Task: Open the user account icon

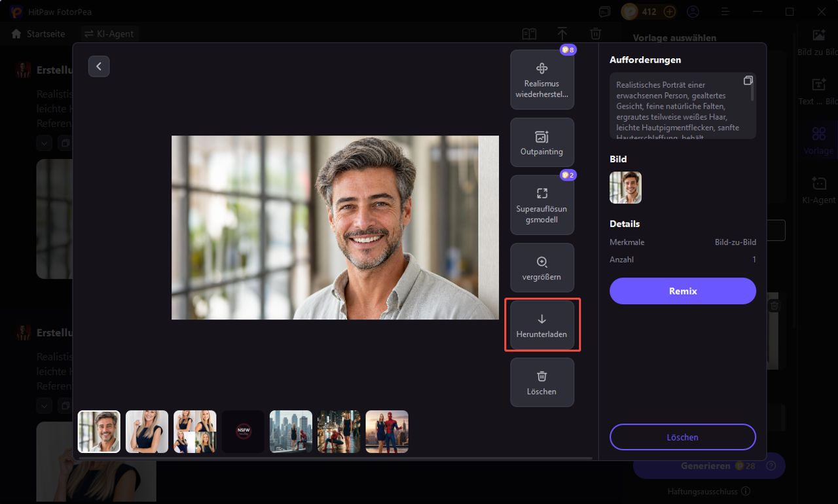Action: tap(693, 12)
